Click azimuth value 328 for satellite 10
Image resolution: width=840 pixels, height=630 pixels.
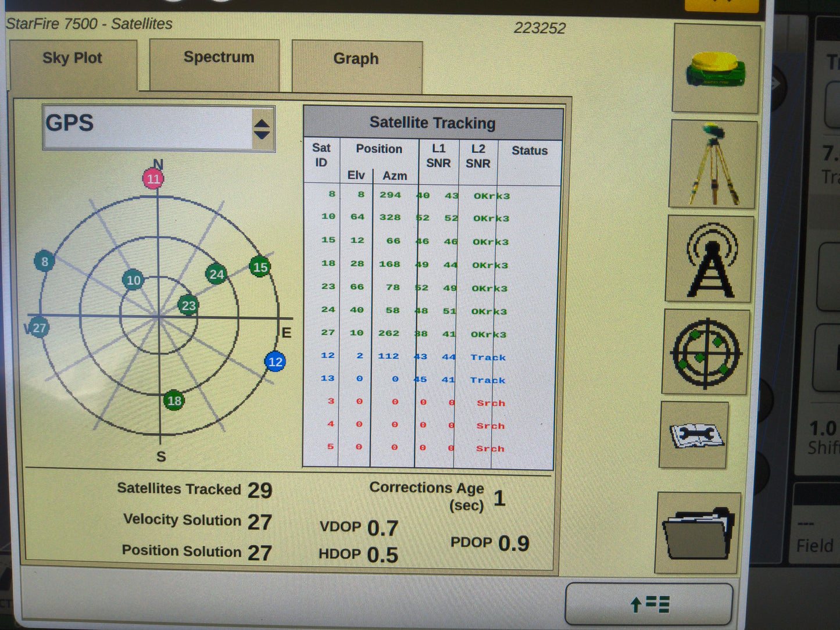coord(389,217)
